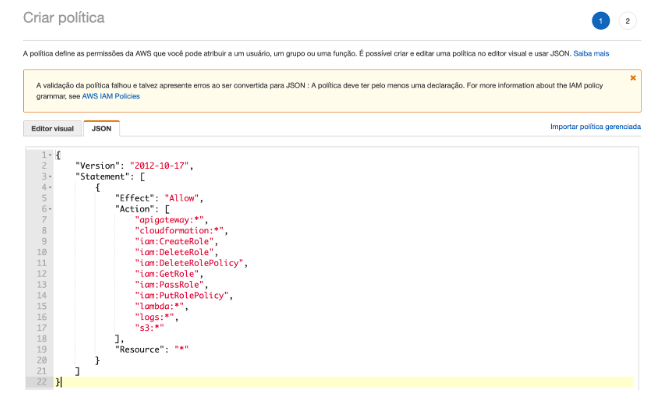This screenshot has width=645, height=395.
Task: Click the "logs:*" action entry
Action: click(x=154, y=317)
